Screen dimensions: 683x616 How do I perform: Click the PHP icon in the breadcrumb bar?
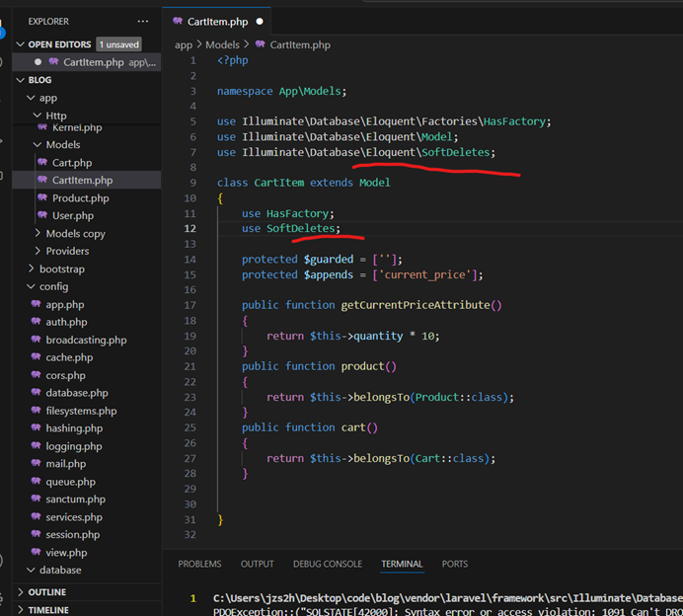(261, 45)
